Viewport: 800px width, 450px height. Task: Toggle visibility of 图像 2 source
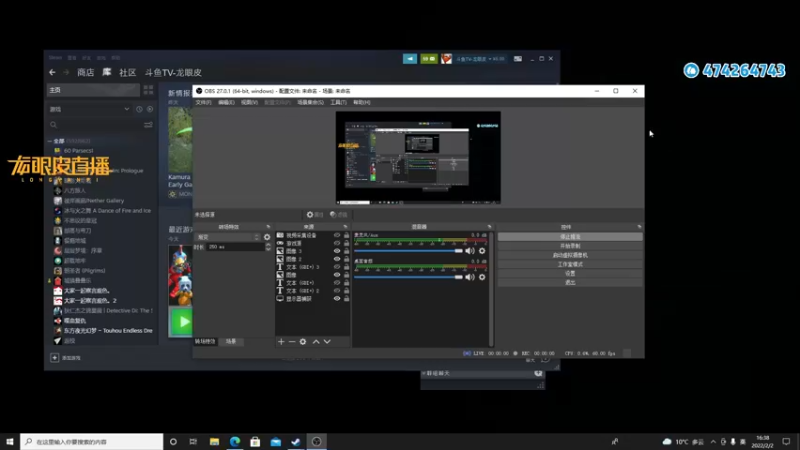[x=337, y=259]
